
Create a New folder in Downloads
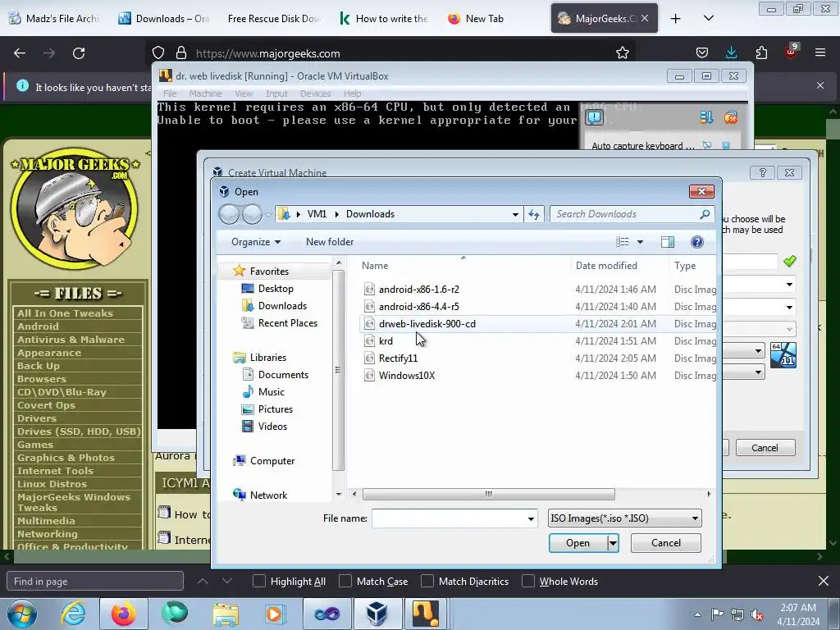pyautogui.click(x=330, y=242)
